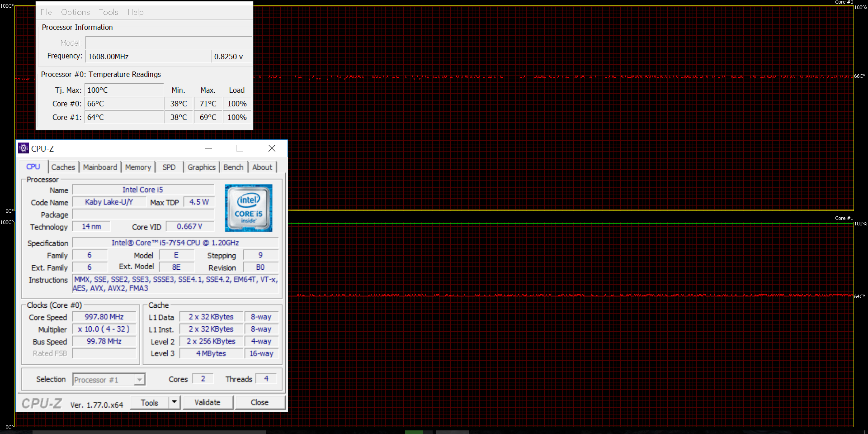Click the Revision value B0
Image resolution: width=868 pixels, height=434 pixels.
point(260,267)
